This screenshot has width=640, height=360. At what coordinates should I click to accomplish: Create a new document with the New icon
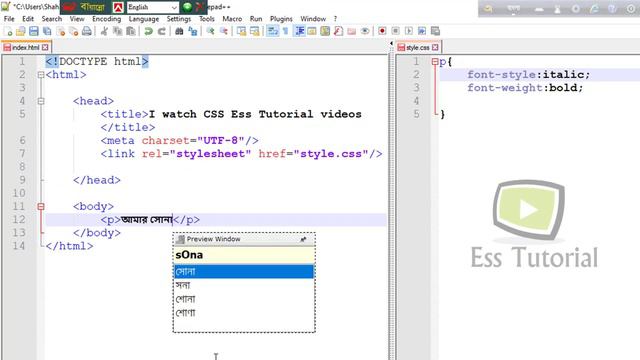8,31
